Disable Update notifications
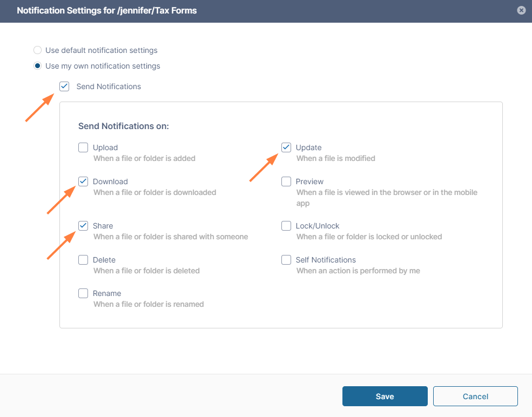 coord(286,147)
